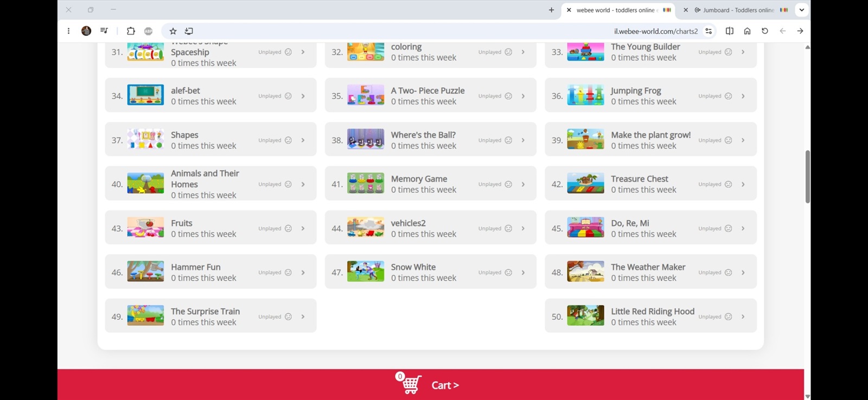
Task: Open the Treasure Chest game title
Action: (x=639, y=179)
